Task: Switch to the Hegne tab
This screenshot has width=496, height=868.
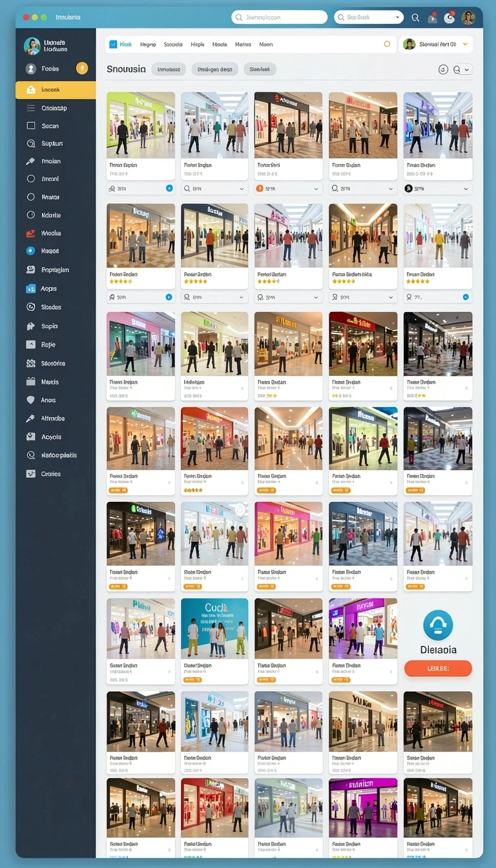Action: (148, 45)
